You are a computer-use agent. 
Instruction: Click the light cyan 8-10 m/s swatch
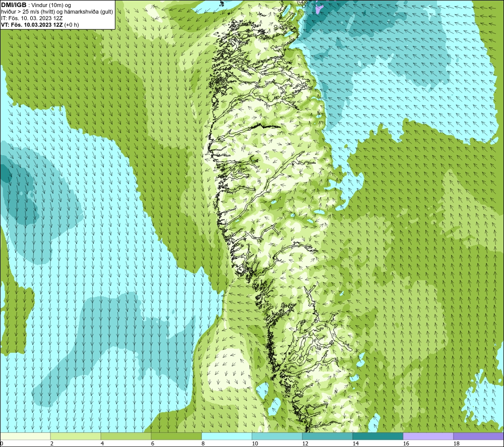[227, 436]
